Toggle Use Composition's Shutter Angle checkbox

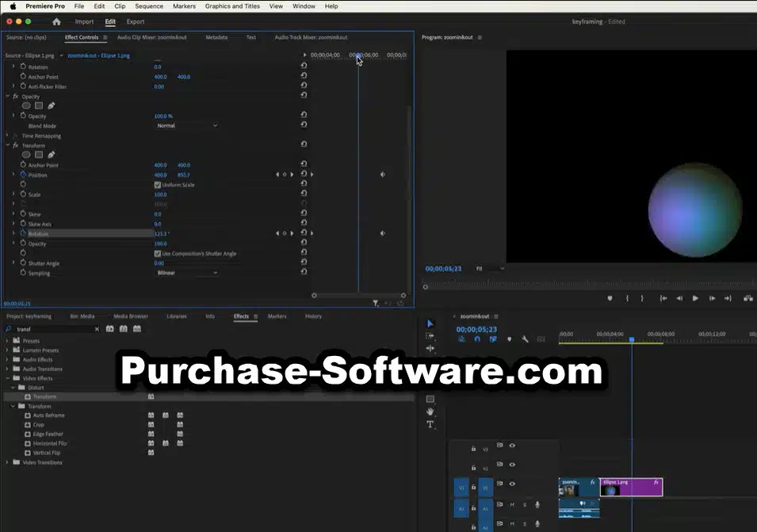coord(157,254)
